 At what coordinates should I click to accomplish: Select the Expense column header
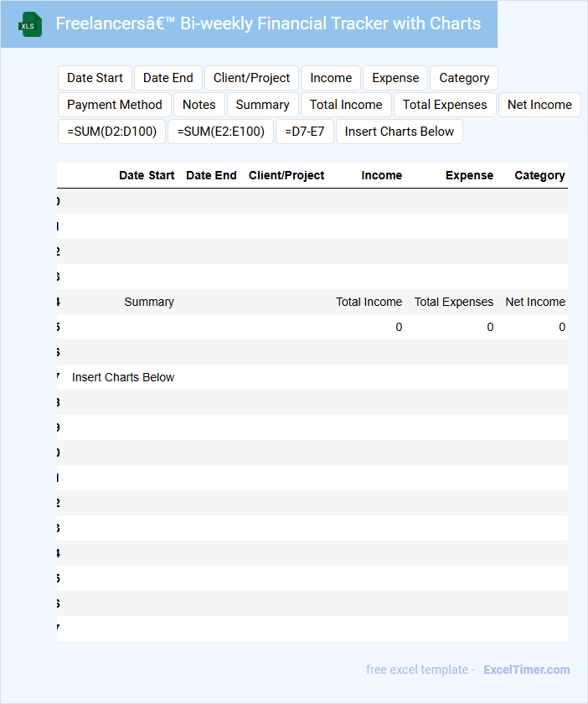click(469, 175)
